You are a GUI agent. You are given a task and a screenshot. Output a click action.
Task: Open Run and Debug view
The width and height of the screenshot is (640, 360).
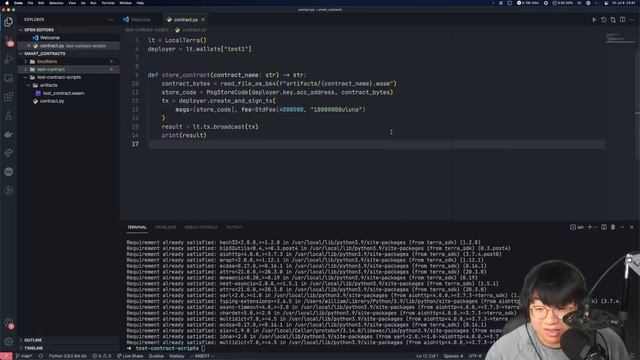9,60
